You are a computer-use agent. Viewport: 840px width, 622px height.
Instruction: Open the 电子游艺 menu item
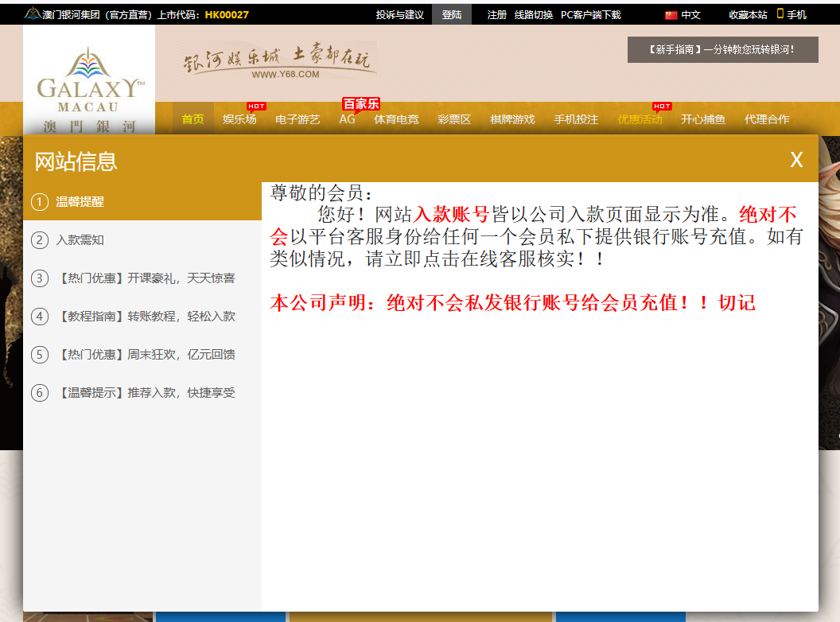pos(297,119)
